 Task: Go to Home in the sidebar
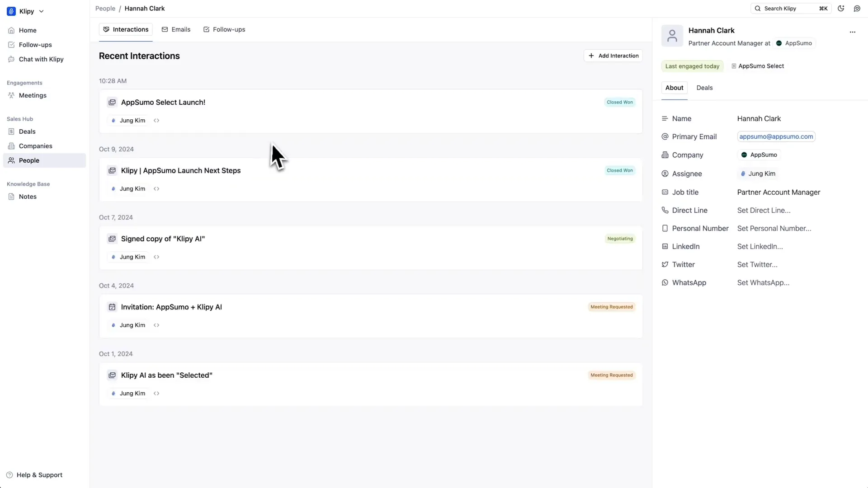[44, 30]
